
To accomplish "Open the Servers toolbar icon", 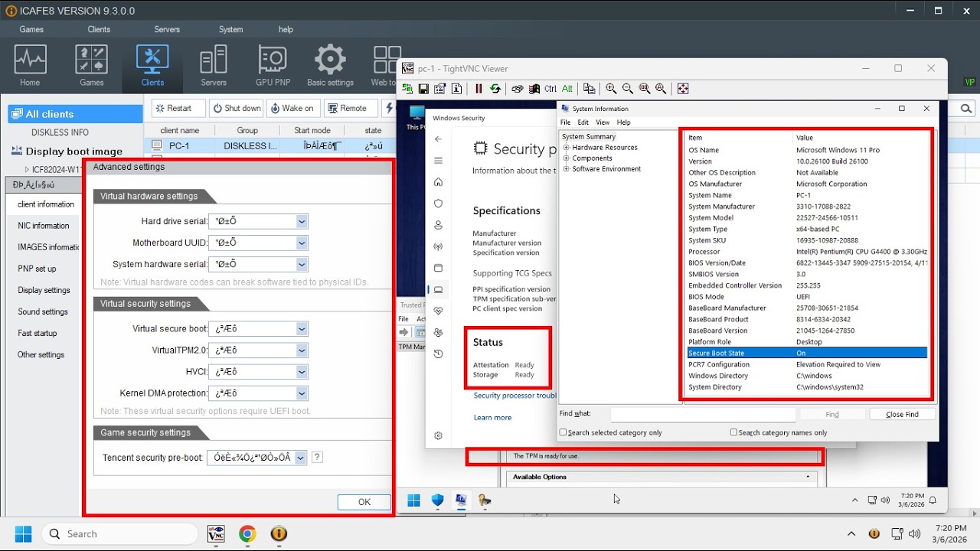I will [214, 65].
